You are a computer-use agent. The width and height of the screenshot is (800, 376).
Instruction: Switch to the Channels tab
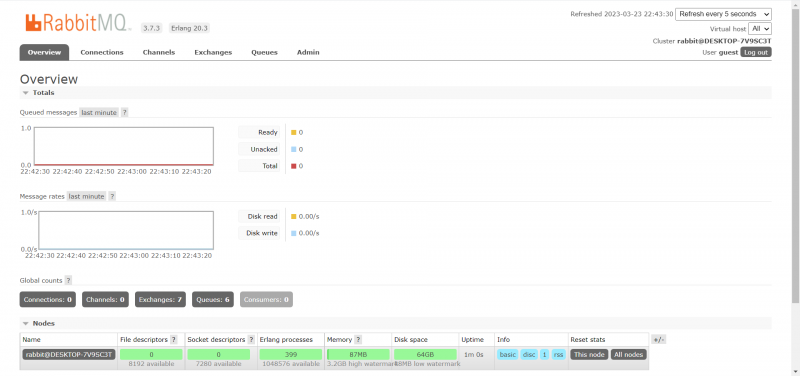tap(159, 53)
